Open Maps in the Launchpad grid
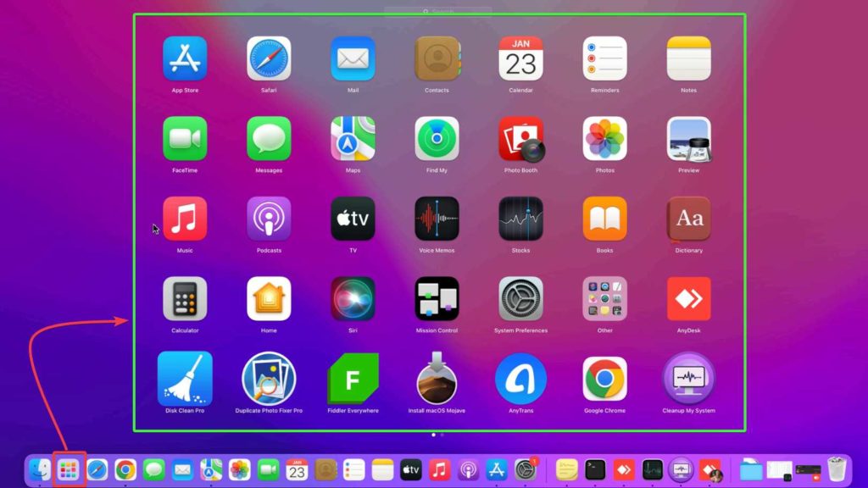This screenshot has height=488, width=868. coord(353,139)
